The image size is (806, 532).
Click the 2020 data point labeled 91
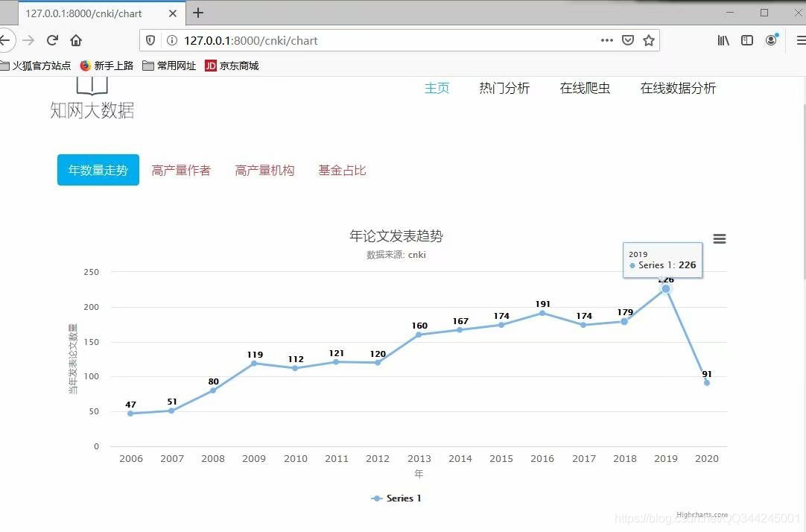707,383
